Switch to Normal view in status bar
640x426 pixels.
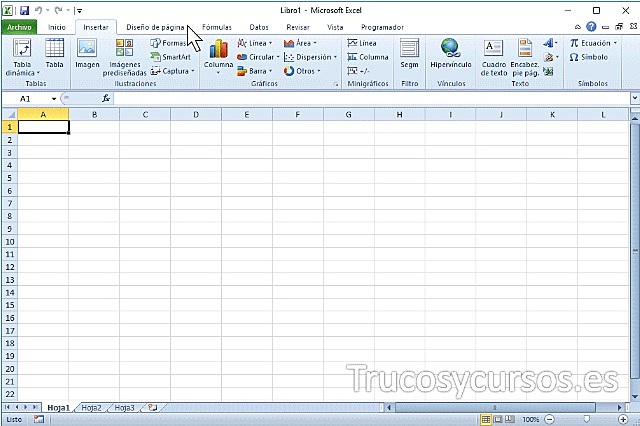pos(485,419)
